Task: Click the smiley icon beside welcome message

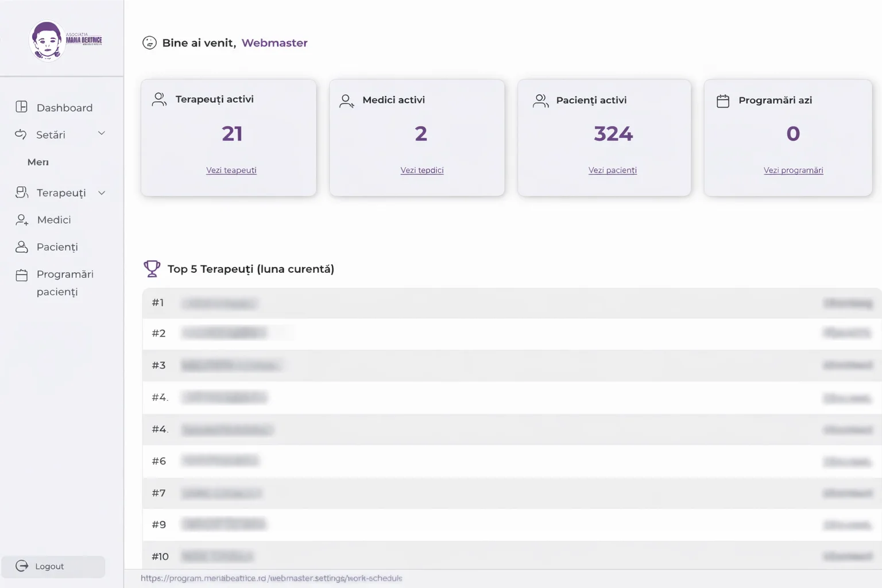Action: click(149, 43)
